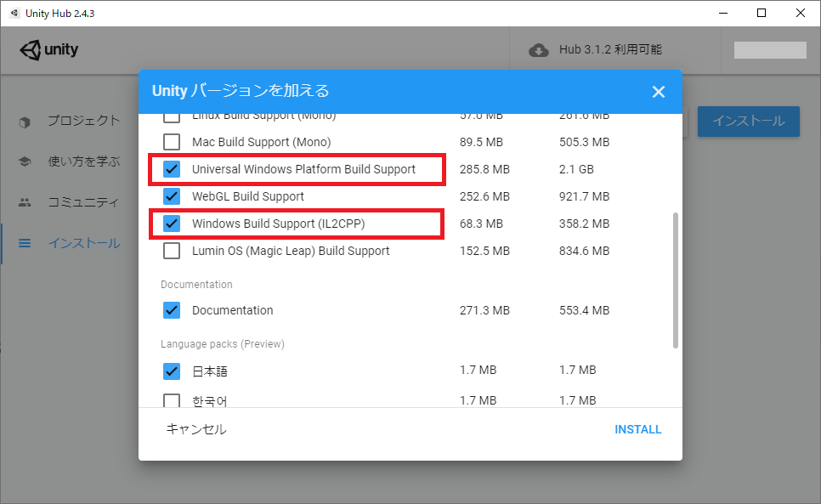Uncheck Windows Build Support (IL2CPP)
Image resolution: width=821 pixels, height=504 pixels.
172,224
